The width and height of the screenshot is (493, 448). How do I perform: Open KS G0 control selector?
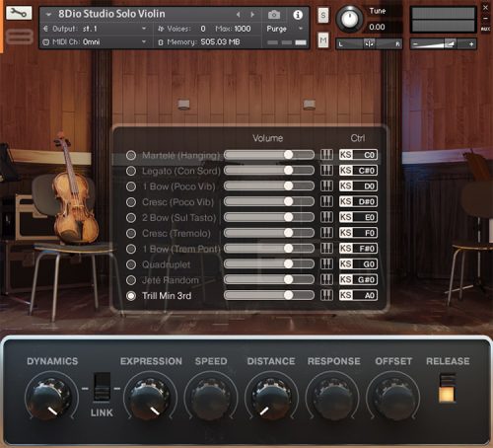(x=358, y=264)
